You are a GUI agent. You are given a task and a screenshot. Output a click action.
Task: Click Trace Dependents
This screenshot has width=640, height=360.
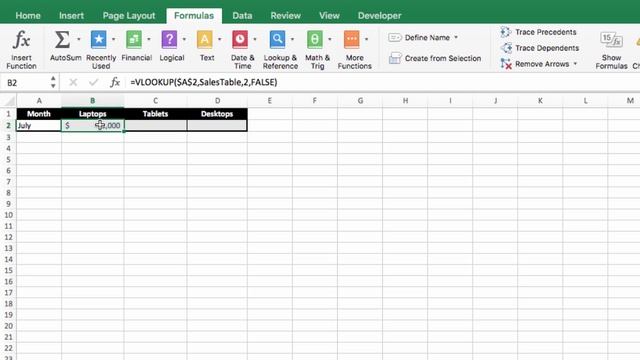[540, 48]
